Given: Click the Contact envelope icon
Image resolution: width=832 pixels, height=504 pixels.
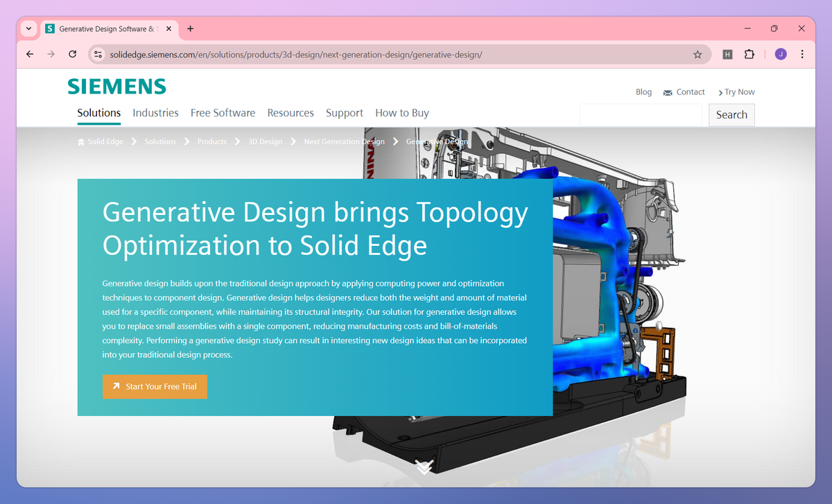Looking at the screenshot, I should click(x=668, y=92).
